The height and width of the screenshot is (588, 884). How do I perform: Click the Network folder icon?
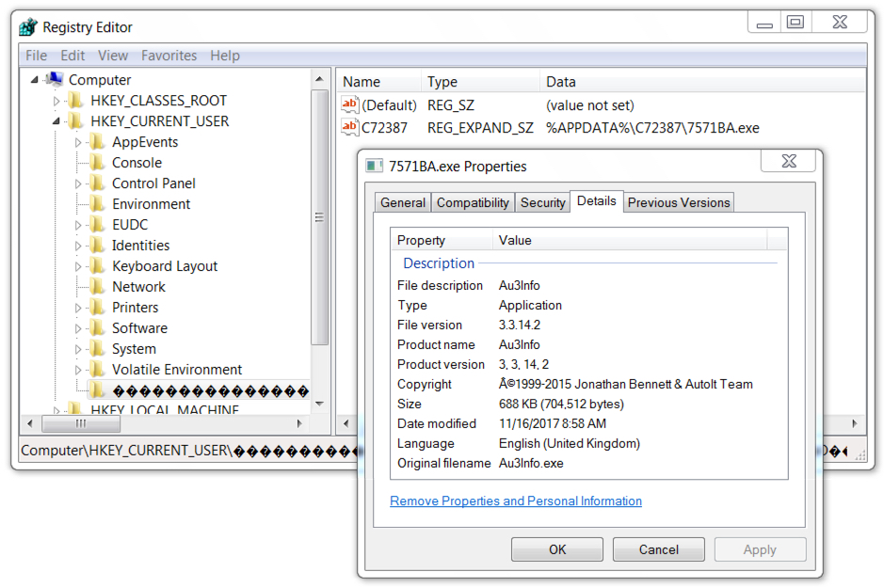(x=97, y=287)
